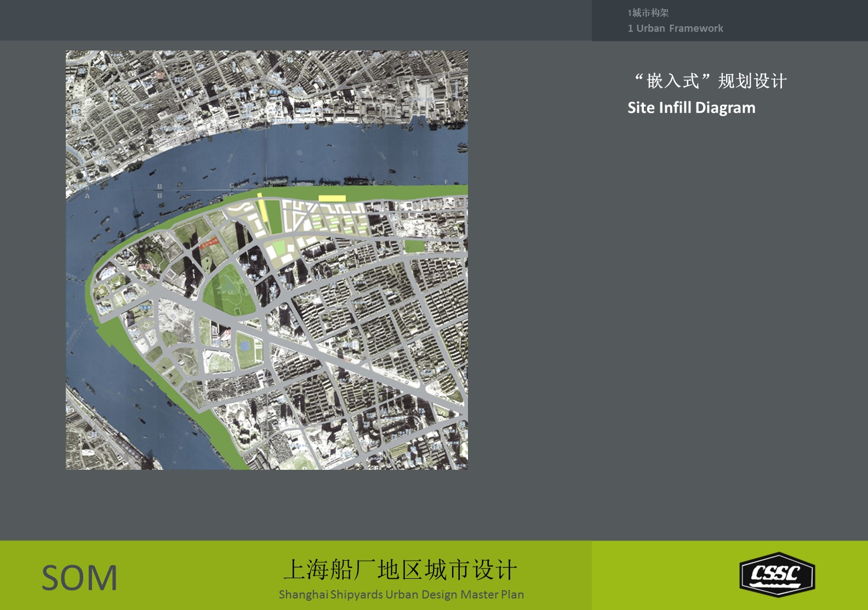Click the letter F marker on river
Screen dimensions: 868x610
tap(446, 182)
